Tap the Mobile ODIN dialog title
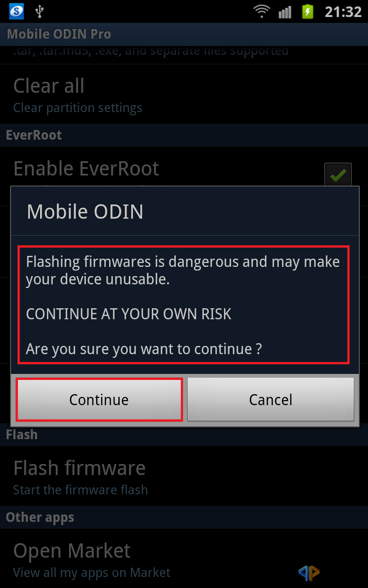368x588 pixels. pyautogui.click(x=85, y=212)
